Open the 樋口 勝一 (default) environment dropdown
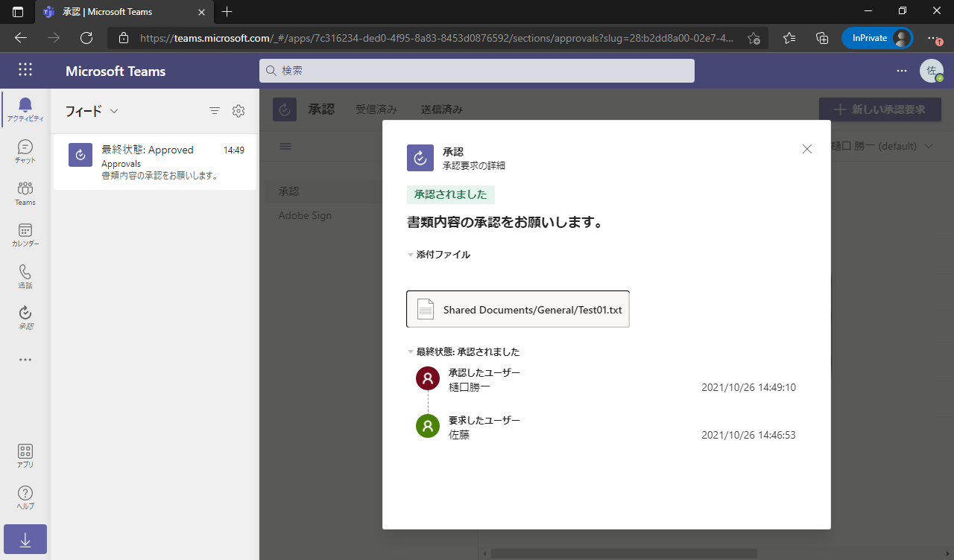The height and width of the screenshot is (560, 954). [882, 146]
